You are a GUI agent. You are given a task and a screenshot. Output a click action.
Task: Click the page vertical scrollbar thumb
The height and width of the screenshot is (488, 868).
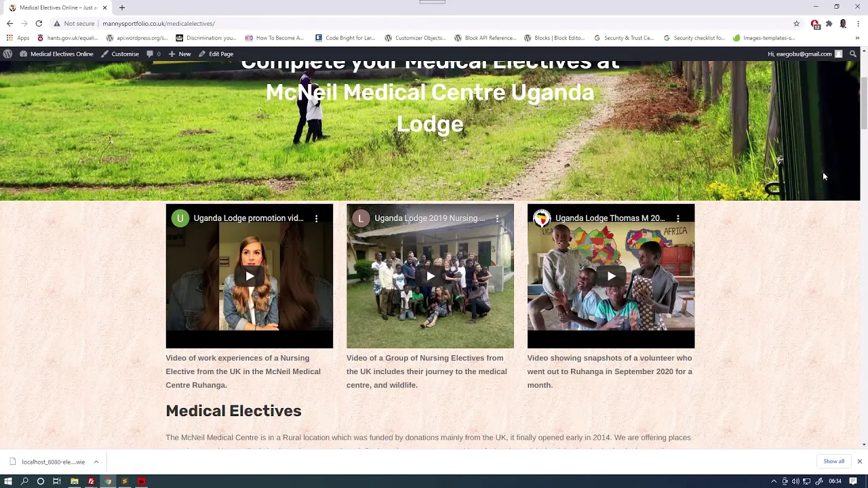(x=864, y=103)
